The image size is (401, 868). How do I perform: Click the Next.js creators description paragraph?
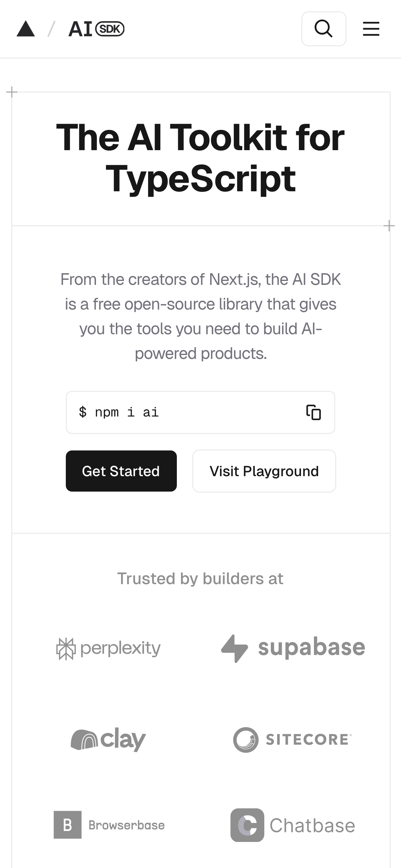(200, 316)
